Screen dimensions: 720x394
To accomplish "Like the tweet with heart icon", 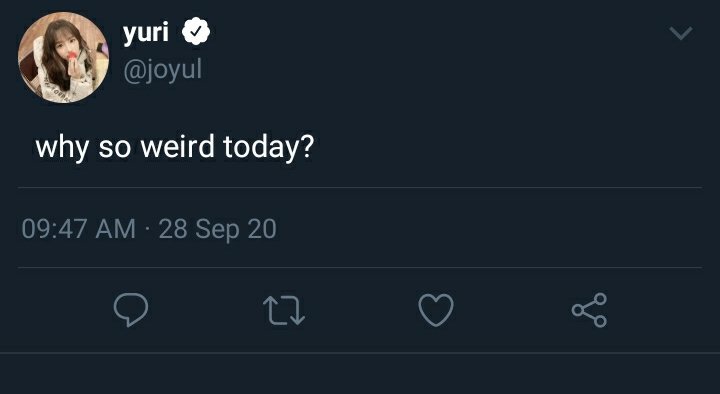I will [x=436, y=310].
